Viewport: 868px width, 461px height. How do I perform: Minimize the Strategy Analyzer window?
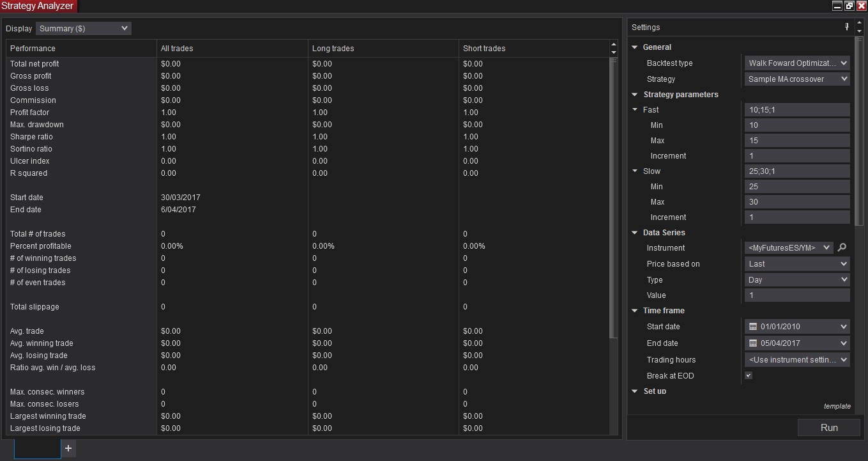point(837,6)
